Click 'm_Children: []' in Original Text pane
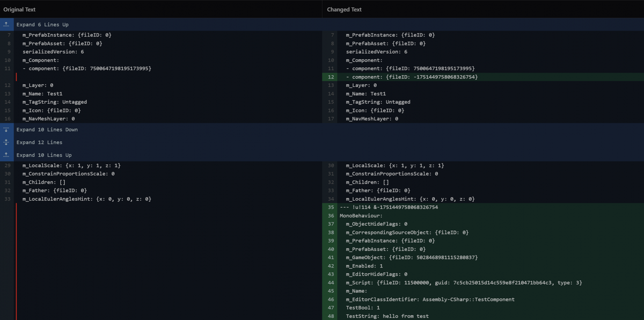644x320 pixels. (x=44, y=182)
